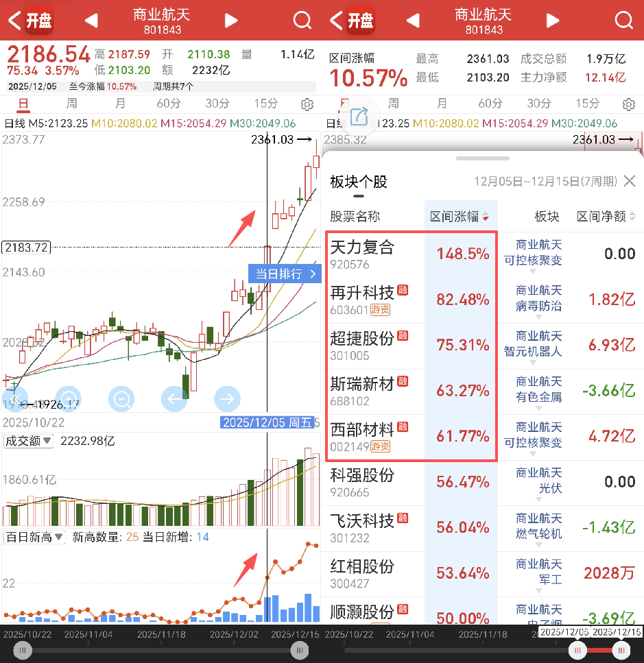Viewport: 644px width, 663px height.
Task: Open the 天力复合 stock entry
Action: point(363,254)
